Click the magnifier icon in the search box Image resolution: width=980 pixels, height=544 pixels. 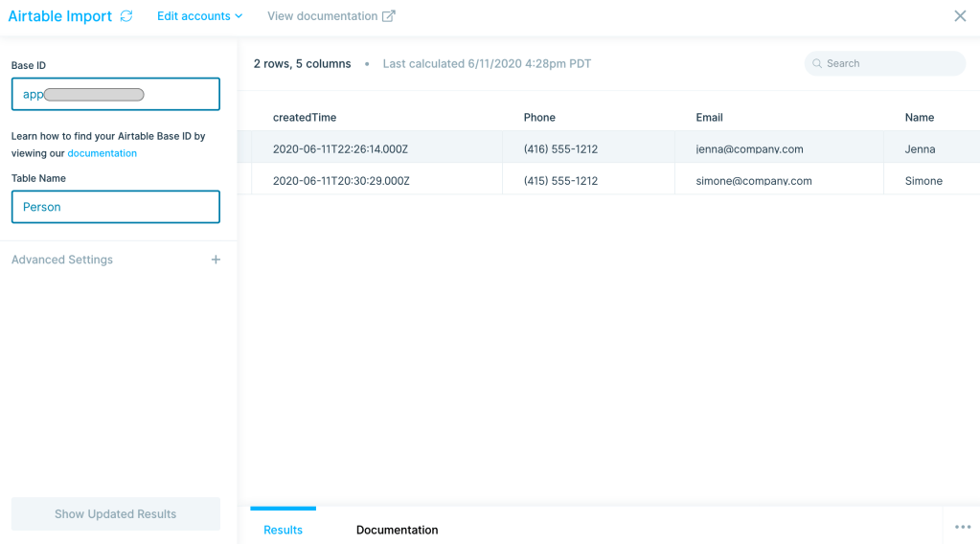pyautogui.click(x=817, y=64)
